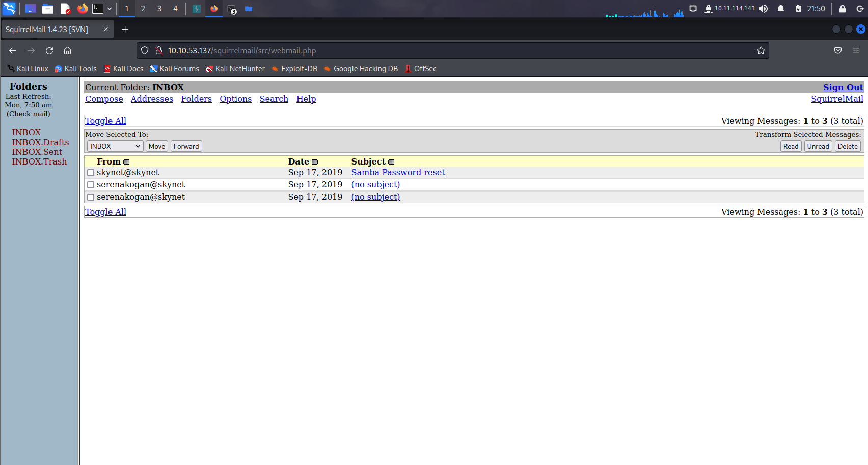Mark selected messages as Unread
Screen dimensions: 868x465
(818, 146)
